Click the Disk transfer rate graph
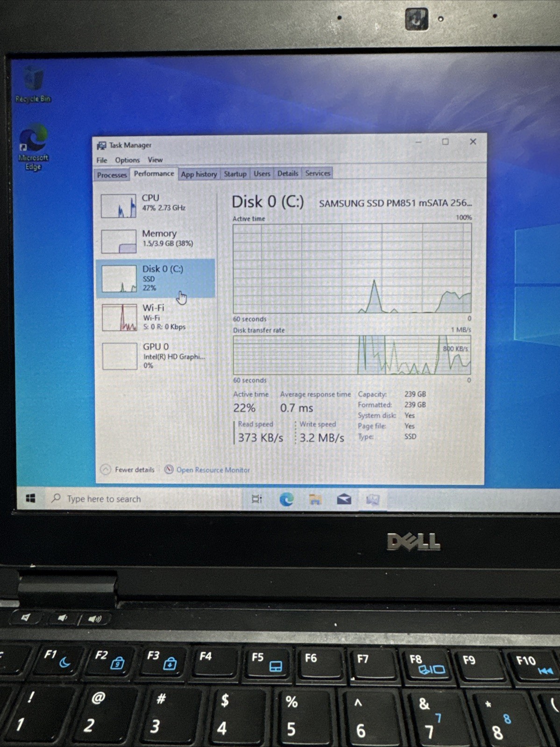 (352, 355)
